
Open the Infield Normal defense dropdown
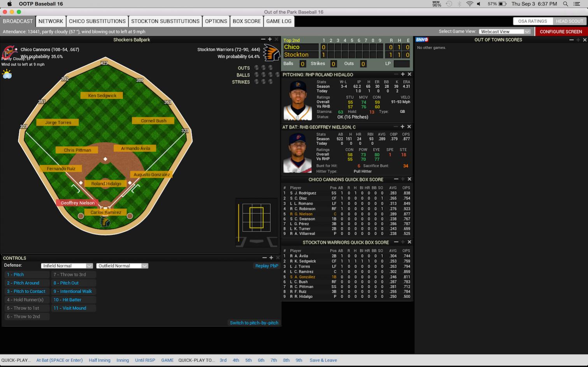click(67, 266)
